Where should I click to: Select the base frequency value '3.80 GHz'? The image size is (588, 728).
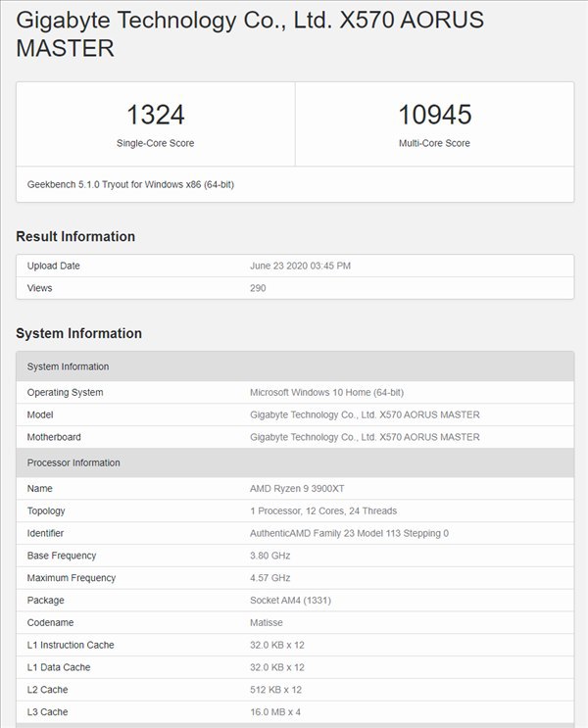(269, 556)
